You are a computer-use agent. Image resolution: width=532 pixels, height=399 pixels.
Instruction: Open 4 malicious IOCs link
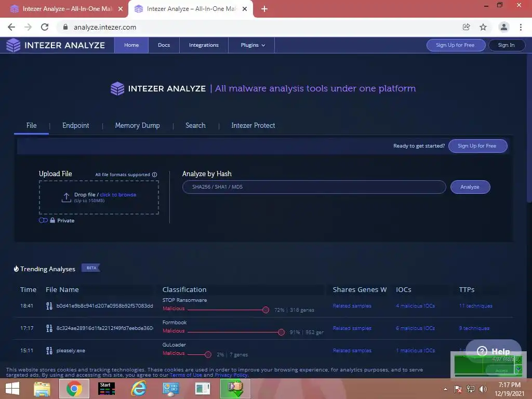point(415,305)
